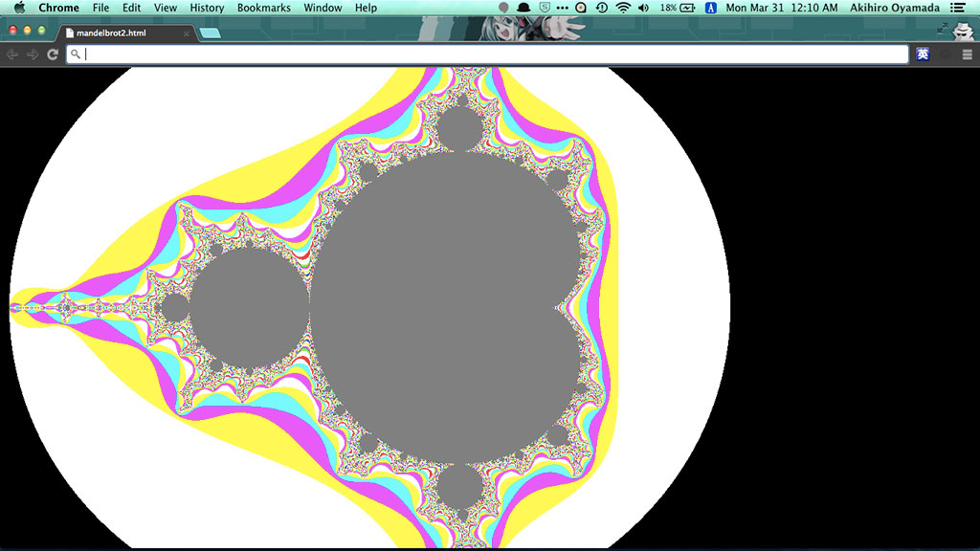Viewport: 980px width, 551px height.
Task: Open a new tab with the new-tab button
Action: [211, 33]
